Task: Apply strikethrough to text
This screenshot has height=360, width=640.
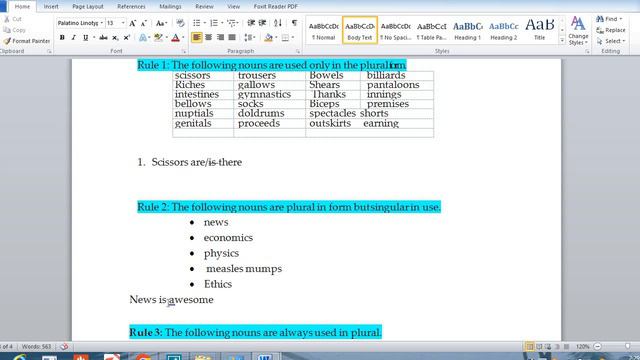Action: [104, 38]
